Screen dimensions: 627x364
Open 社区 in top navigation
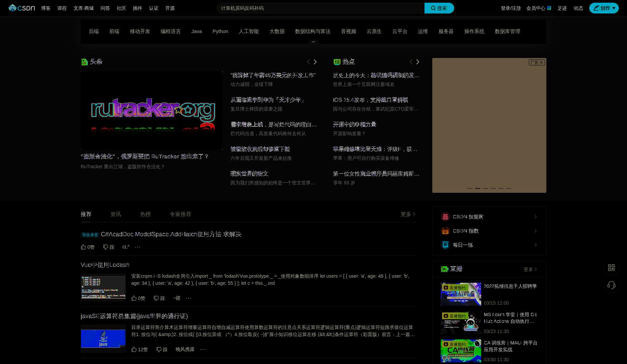121,8
